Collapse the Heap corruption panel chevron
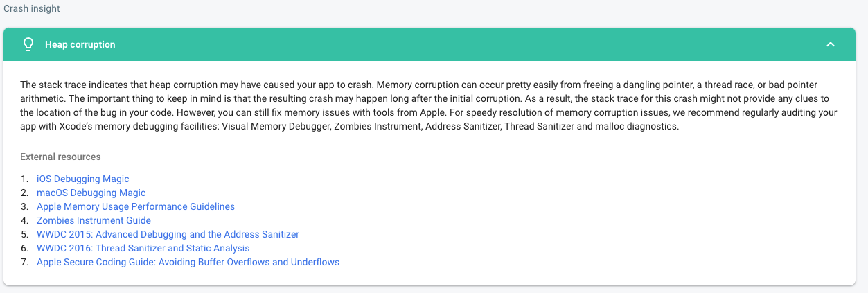This screenshot has height=293, width=868. 831,44
